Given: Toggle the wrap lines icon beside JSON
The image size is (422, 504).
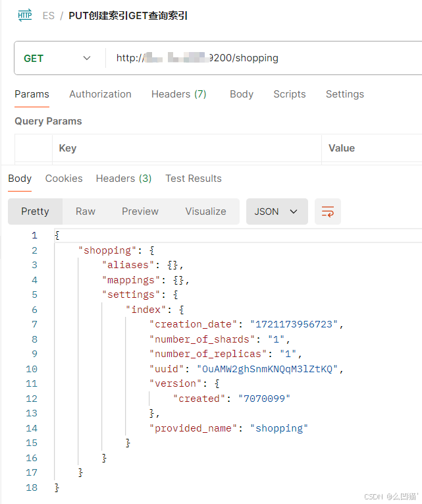Looking at the screenshot, I should tap(327, 211).
